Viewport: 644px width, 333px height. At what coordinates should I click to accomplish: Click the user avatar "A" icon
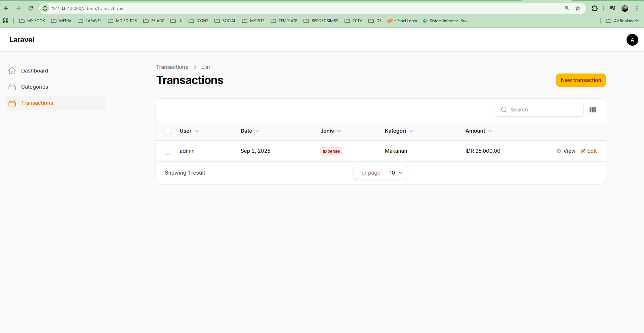click(632, 40)
